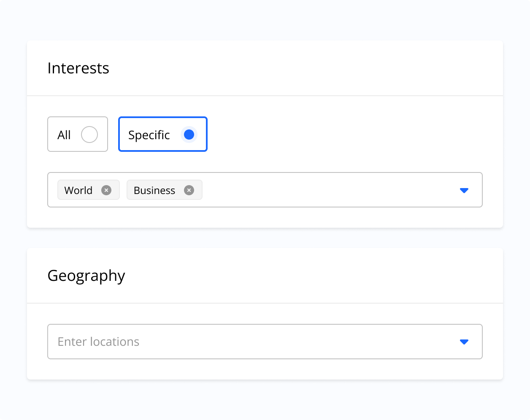Viewport: 530px width, 420px height.
Task: Click the blue caret in the interests box
Action: click(x=464, y=190)
